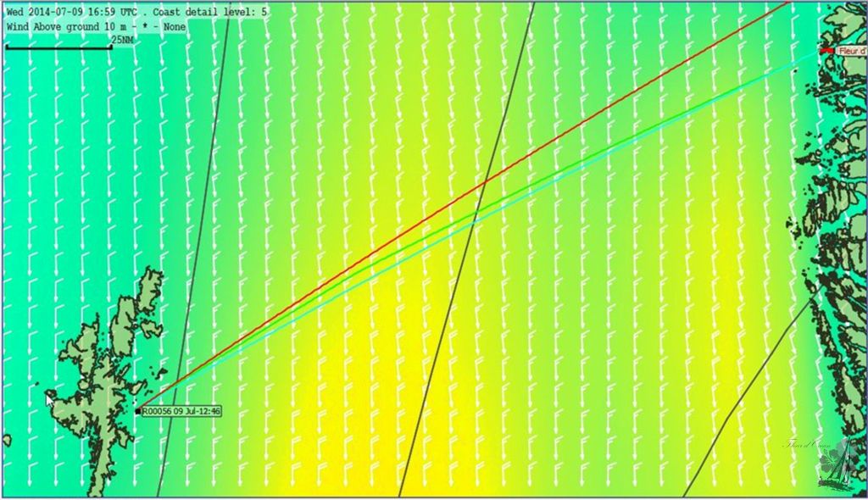
Task: Click the small black dot left of Norway's coast
Action: pyautogui.click(x=795, y=69)
